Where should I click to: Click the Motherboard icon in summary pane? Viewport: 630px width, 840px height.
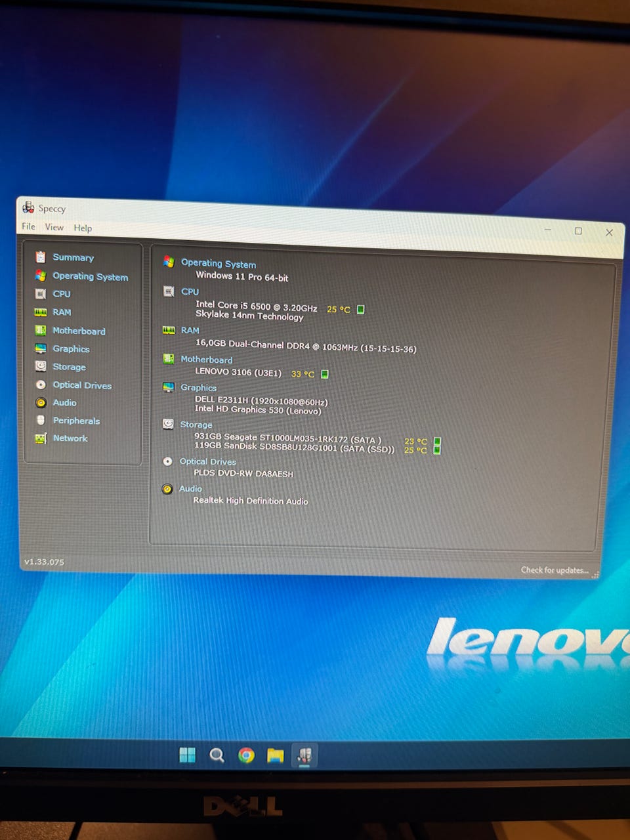[x=169, y=358]
